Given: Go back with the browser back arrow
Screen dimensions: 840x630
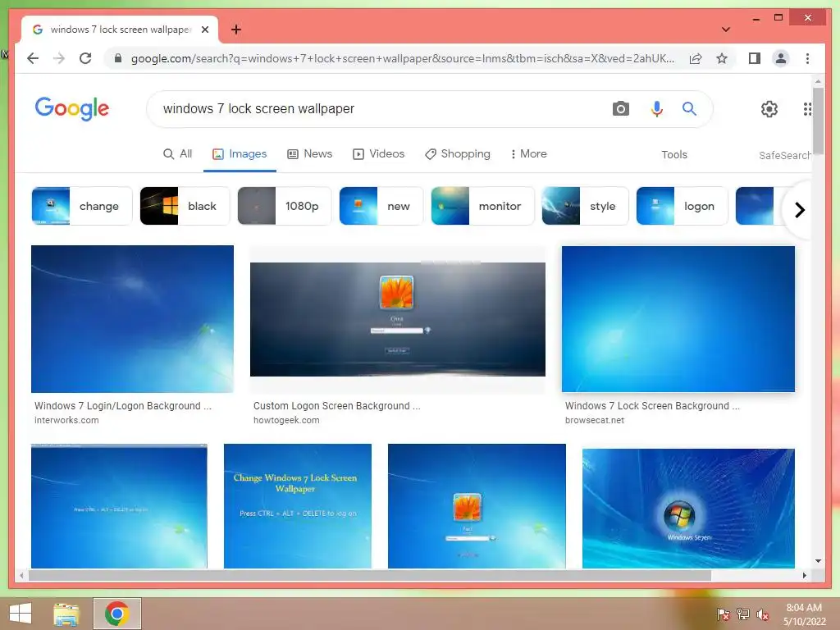Looking at the screenshot, I should tap(33, 58).
